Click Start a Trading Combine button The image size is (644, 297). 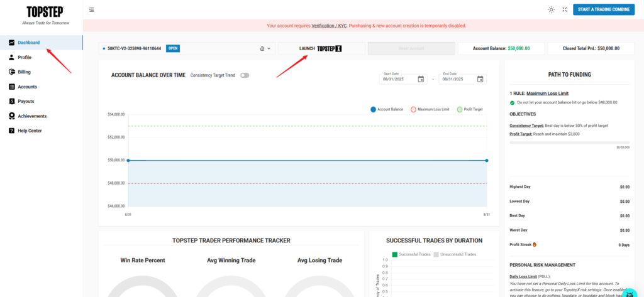coord(603,9)
